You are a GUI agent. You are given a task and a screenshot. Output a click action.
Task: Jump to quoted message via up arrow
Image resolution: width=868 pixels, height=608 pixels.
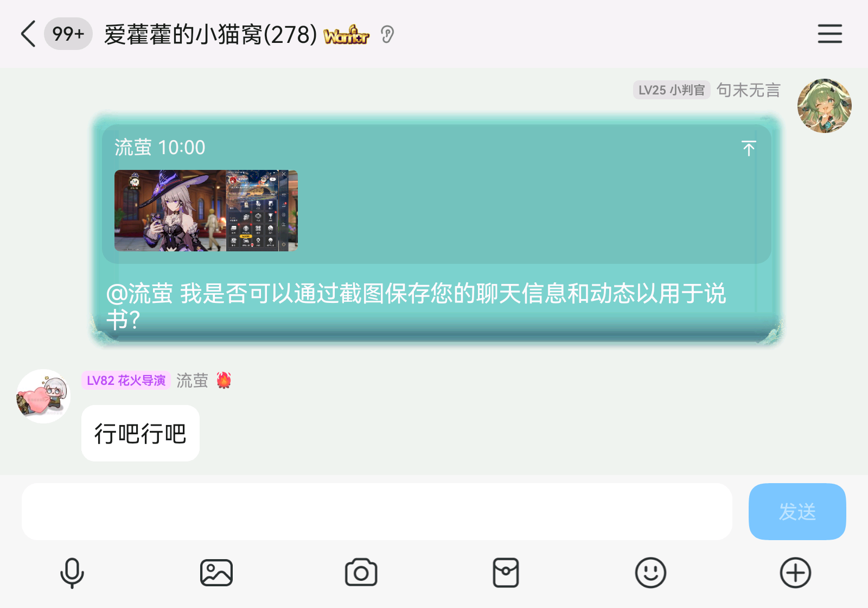click(x=749, y=148)
